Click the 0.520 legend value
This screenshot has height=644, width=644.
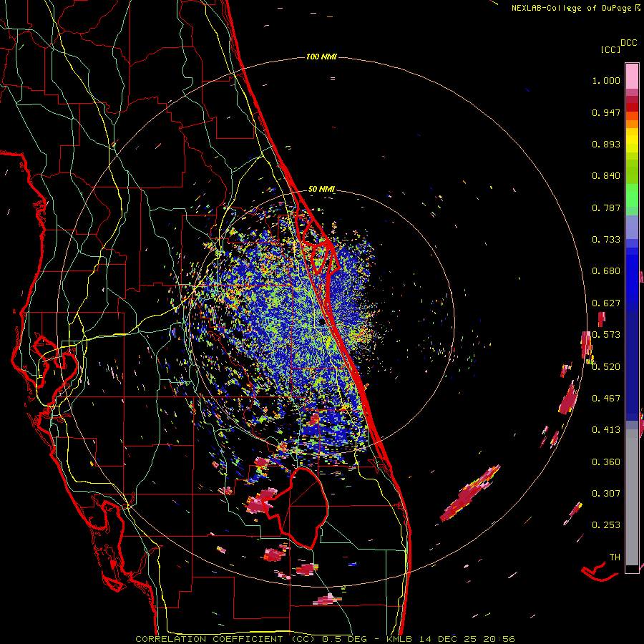click(x=606, y=367)
